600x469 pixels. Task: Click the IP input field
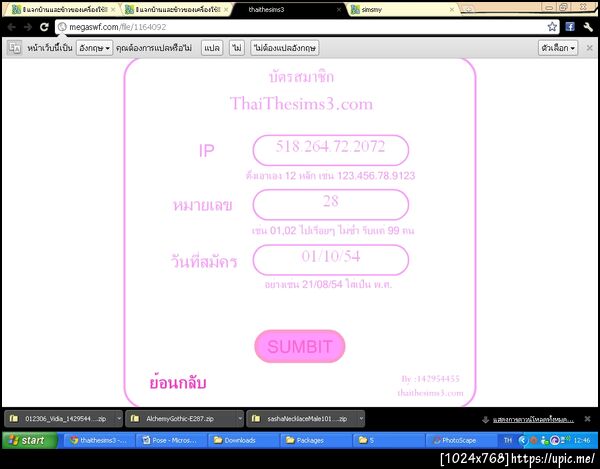click(331, 150)
